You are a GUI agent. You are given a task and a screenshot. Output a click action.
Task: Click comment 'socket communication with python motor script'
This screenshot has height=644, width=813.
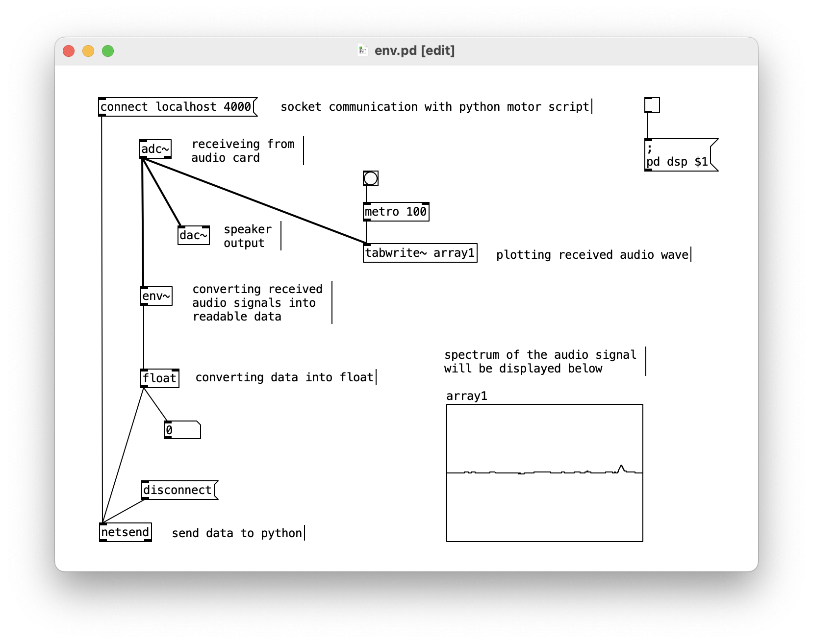[435, 107]
